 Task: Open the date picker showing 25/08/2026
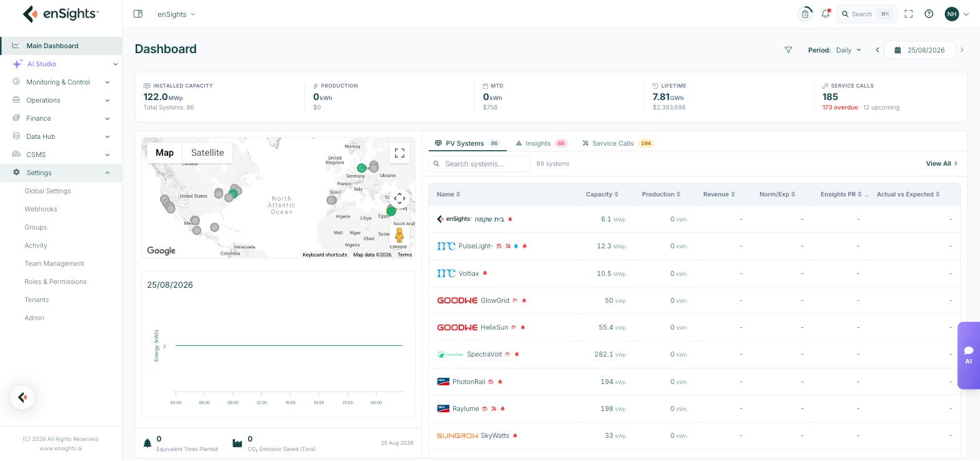919,50
